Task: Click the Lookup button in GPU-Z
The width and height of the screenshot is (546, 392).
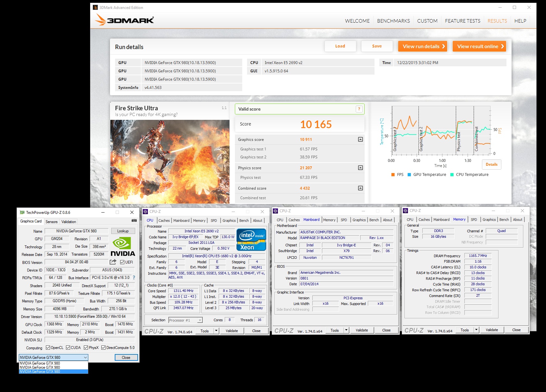Action: point(123,231)
